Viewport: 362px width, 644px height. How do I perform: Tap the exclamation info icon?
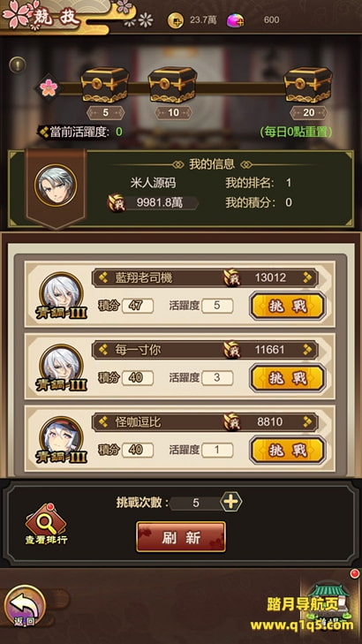[x=18, y=64]
